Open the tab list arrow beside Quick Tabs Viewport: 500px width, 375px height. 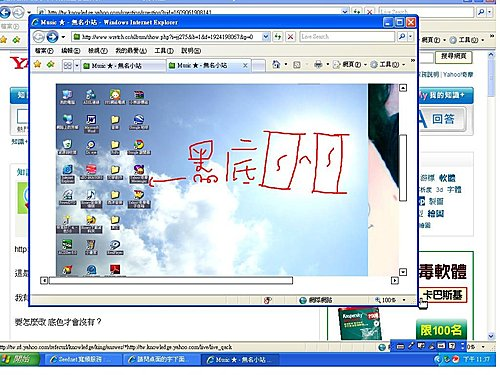77,65
